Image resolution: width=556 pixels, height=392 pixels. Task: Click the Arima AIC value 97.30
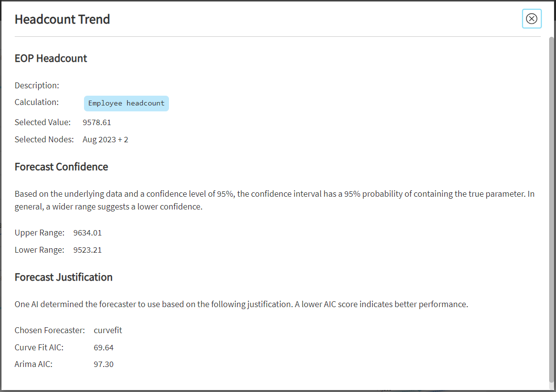click(x=104, y=365)
